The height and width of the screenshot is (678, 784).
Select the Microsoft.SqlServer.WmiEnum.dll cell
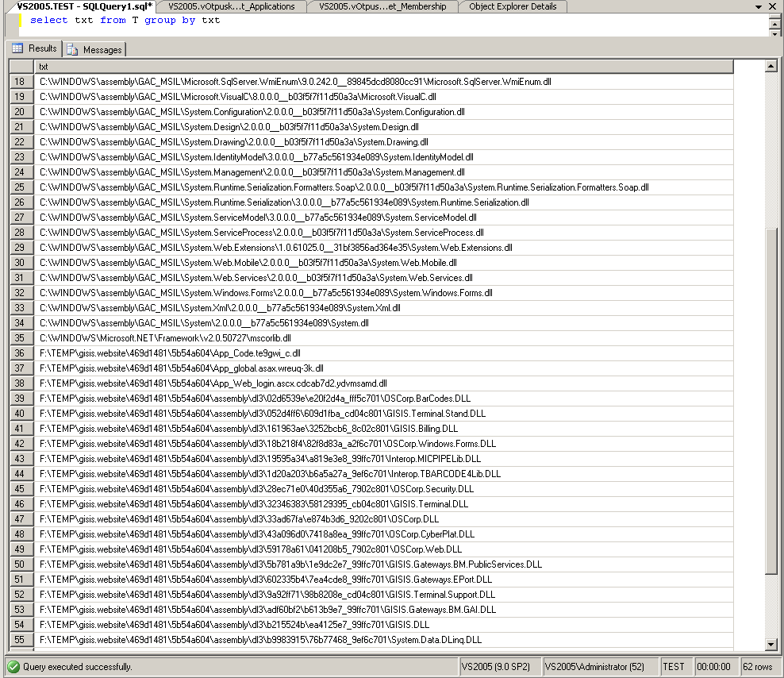click(383, 82)
